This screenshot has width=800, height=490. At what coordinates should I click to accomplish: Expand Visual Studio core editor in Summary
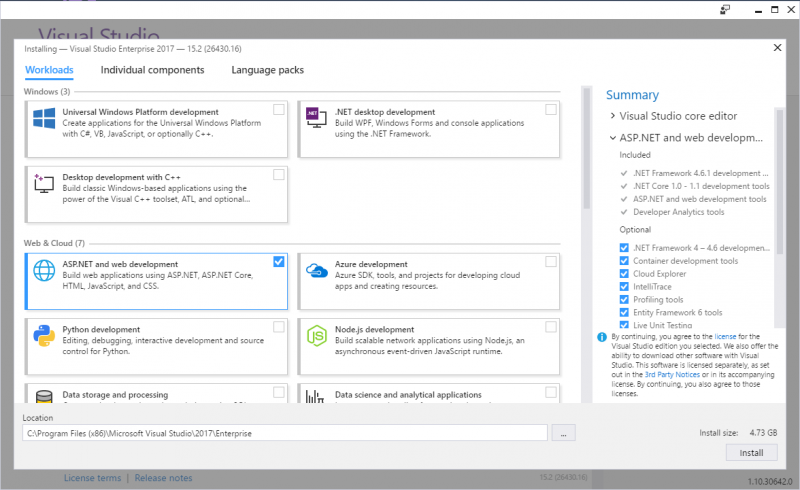tap(613, 116)
